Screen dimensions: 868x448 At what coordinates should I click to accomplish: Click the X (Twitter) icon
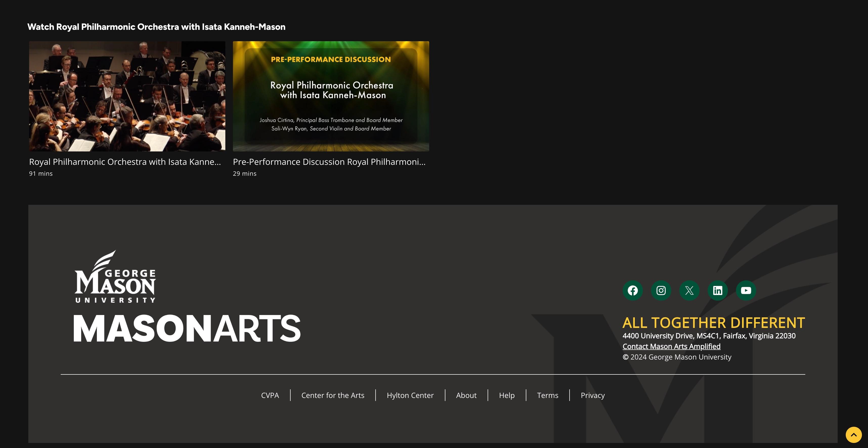(x=689, y=290)
